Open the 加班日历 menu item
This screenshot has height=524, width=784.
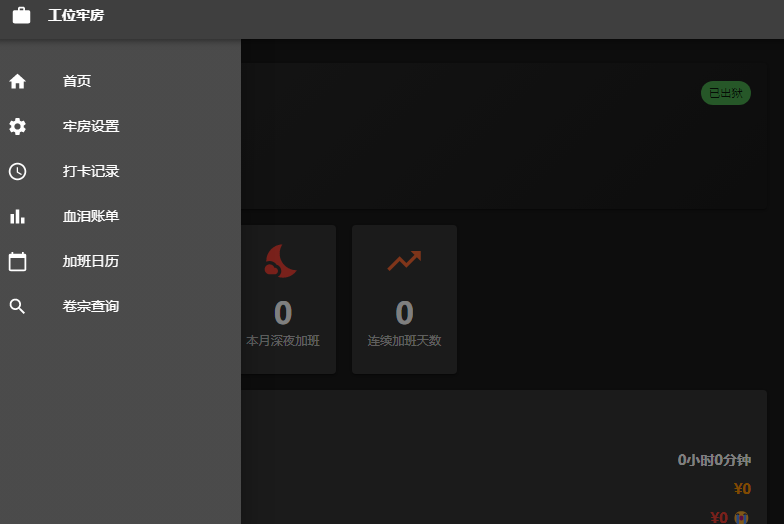click(x=120, y=261)
